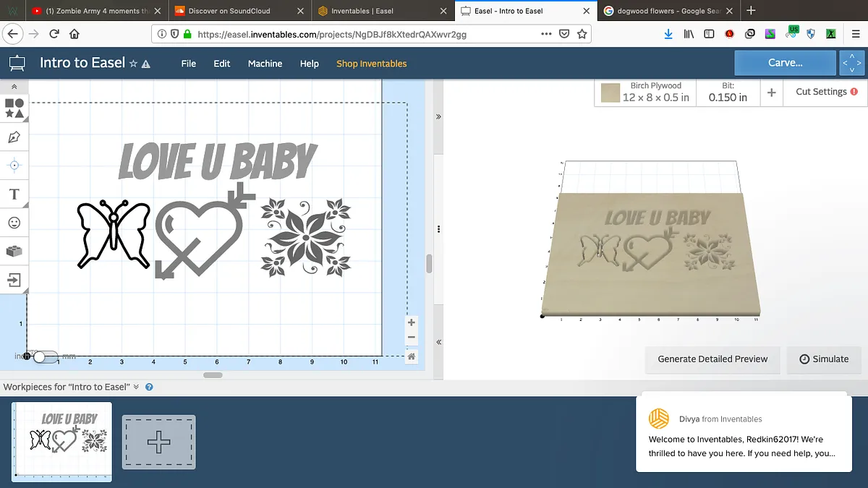Image resolution: width=868 pixels, height=488 pixels.
Task: Star the Intro to Easel project
Action: [133, 64]
